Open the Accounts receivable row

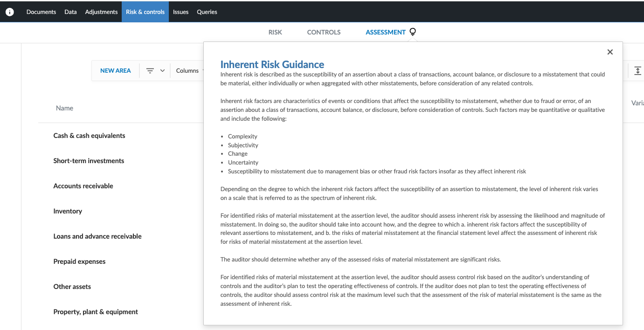83,186
